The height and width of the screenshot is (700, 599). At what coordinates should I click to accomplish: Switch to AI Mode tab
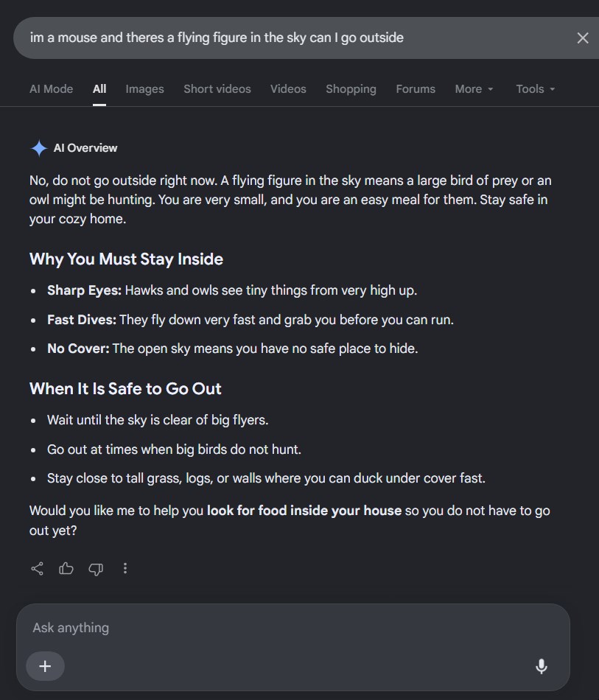click(x=52, y=89)
